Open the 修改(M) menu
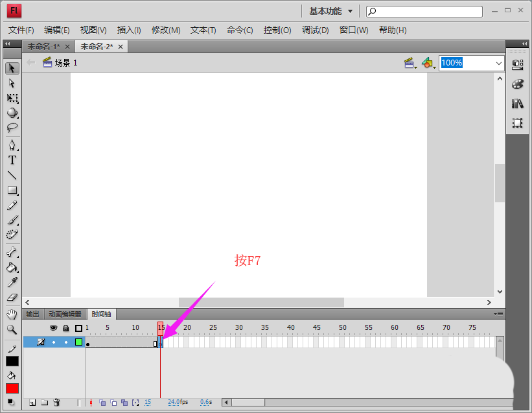This screenshot has height=413, width=532. pos(166,30)
